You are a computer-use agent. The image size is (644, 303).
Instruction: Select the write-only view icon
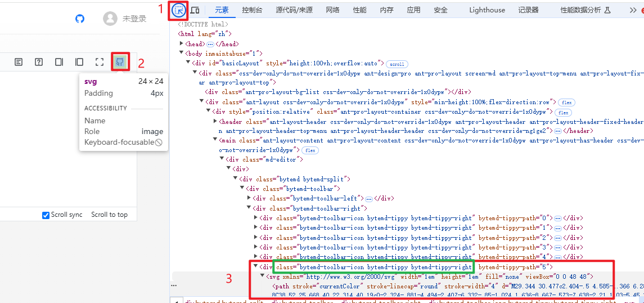[59, 62]
